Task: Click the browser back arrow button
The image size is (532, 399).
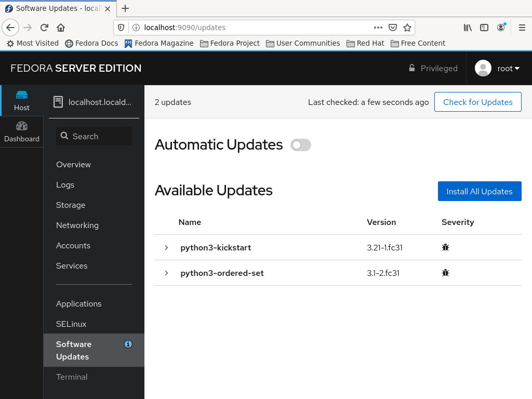Action: (10, 28)
